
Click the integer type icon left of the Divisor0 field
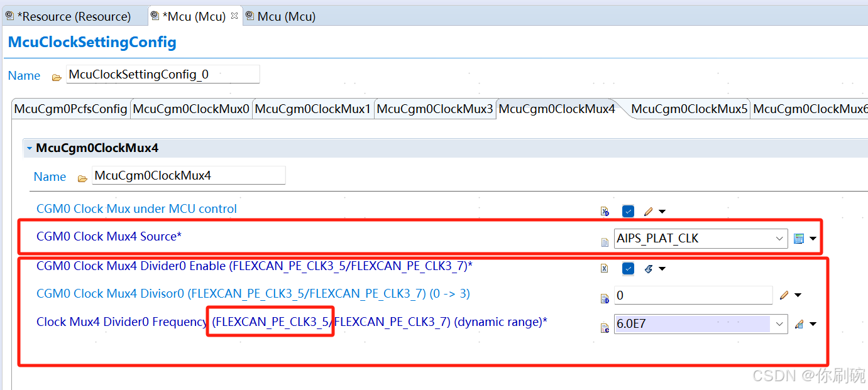(605, 298)
